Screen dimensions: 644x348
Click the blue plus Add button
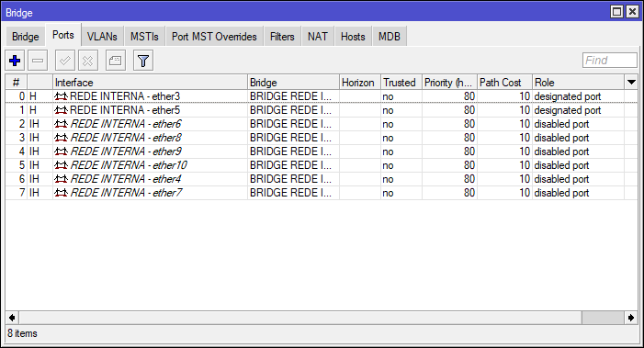pyautogui.click(x=15, y=61)
